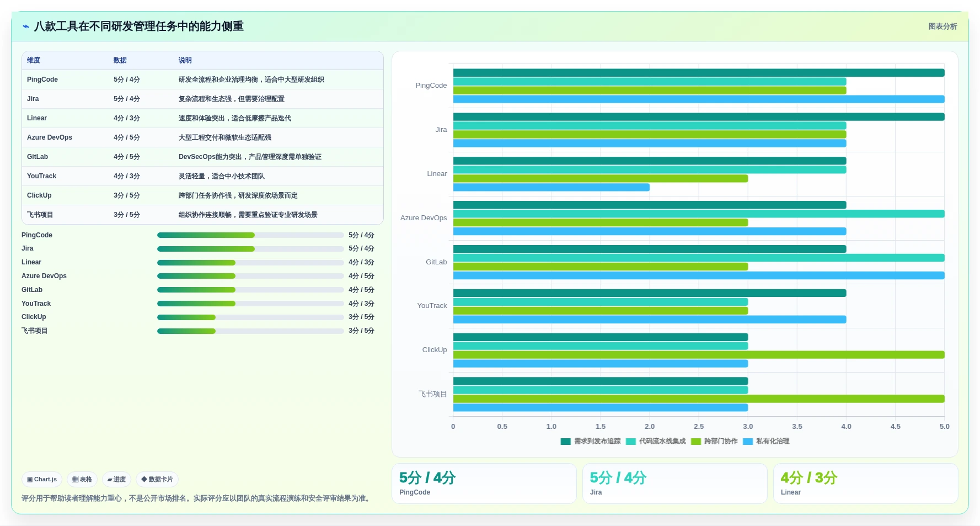
Task: Select the PingCode table row name
Action: [42, 79]
